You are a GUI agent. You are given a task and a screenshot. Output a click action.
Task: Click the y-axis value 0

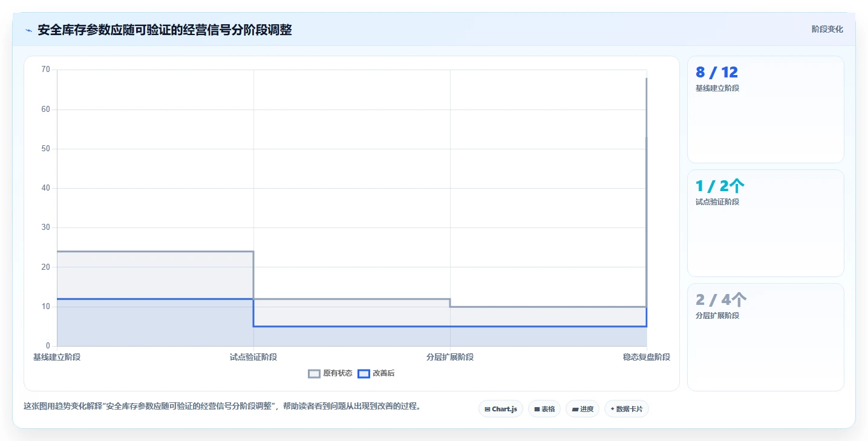pyautogui.click(x=48, y=346)
